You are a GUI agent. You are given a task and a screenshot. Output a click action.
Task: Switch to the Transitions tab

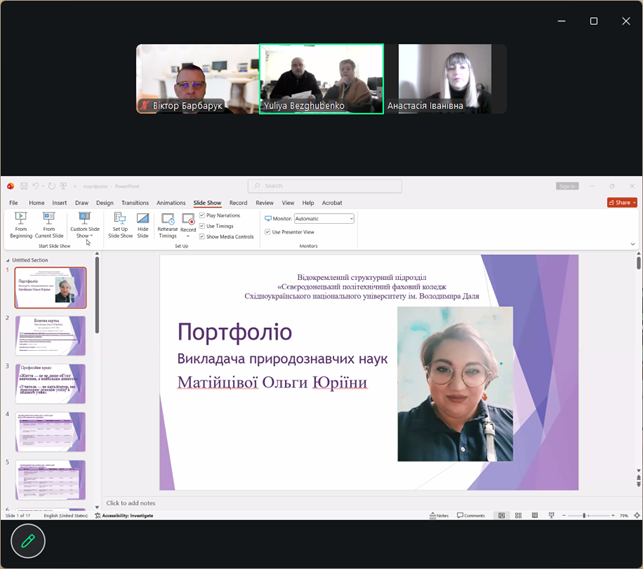[x=135, y=203]
